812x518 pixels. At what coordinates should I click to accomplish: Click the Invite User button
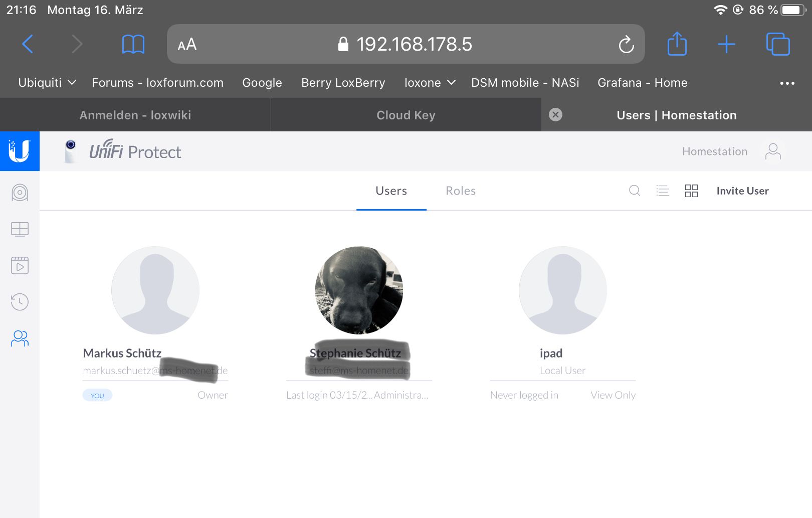pyautogui.click(x=742, y=191)
